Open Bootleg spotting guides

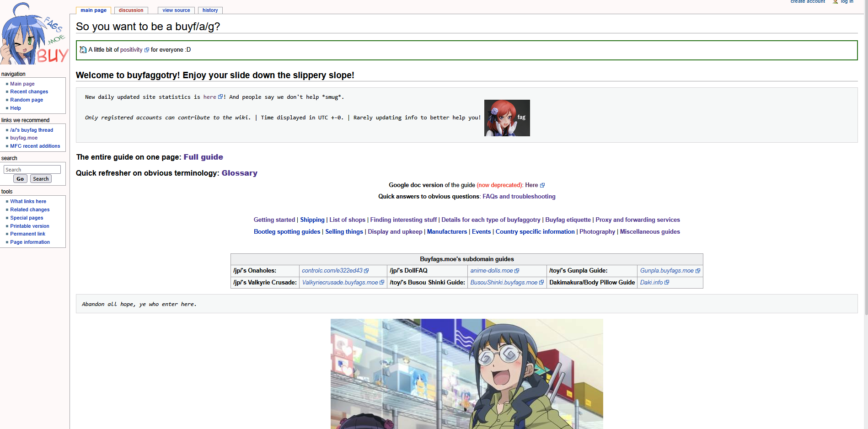[287, 232]
